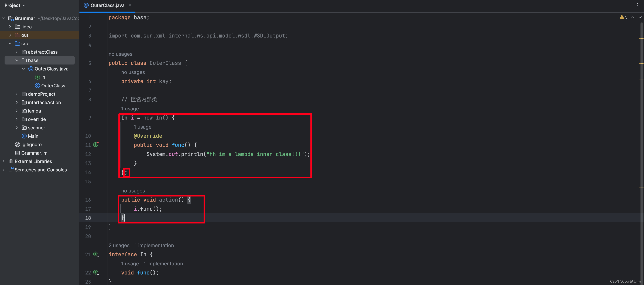
Task: Click the External Libraries icon
Action: [x=11, y=161]
